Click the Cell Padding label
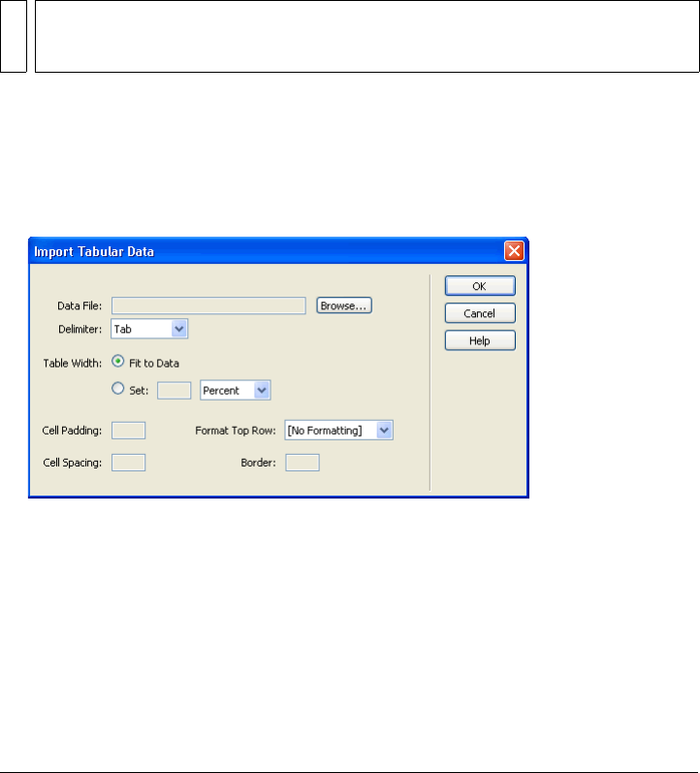The height and width of the screenshot is (773, 700). [x=72, y=431]
